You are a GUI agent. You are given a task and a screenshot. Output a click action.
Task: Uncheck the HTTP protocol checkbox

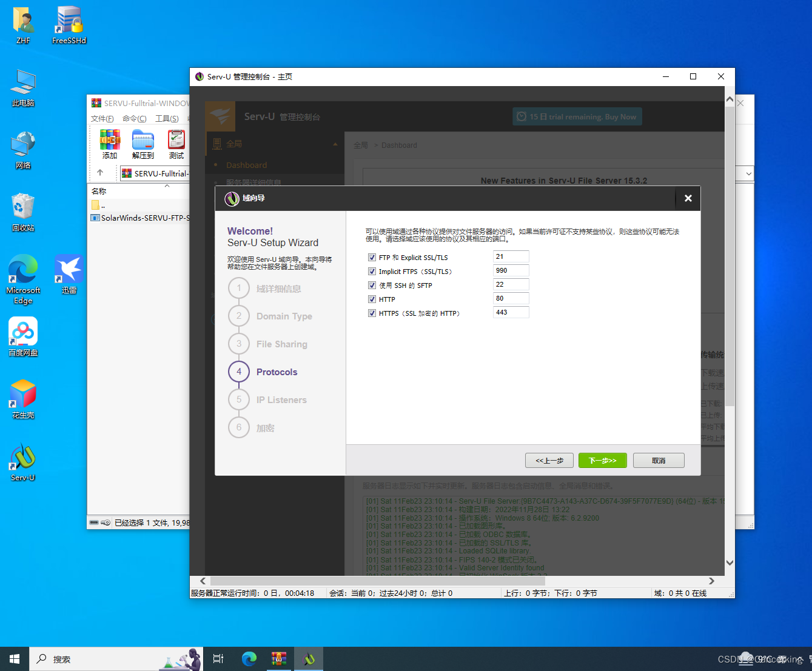pyautogui.click(x=372, y=299)
